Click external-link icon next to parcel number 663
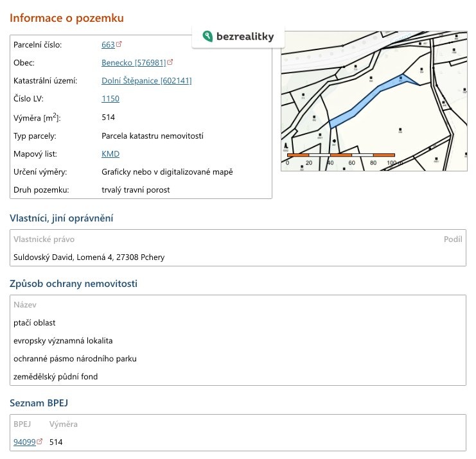Screen dimensions: 476x459 119,45
